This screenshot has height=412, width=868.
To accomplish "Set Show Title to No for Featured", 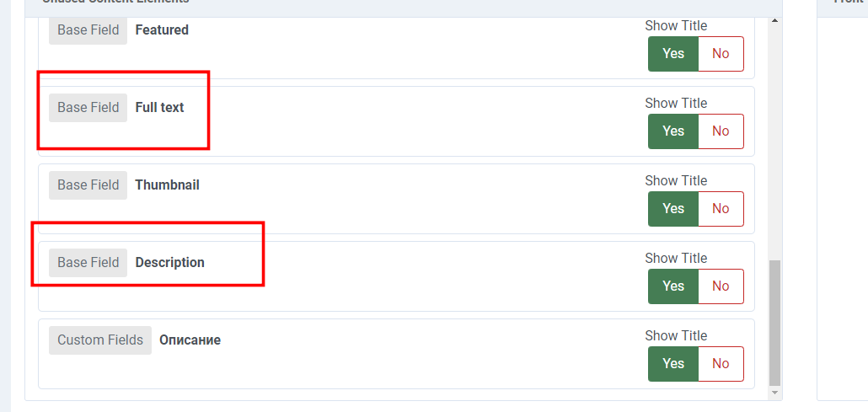I will [721, 54].
